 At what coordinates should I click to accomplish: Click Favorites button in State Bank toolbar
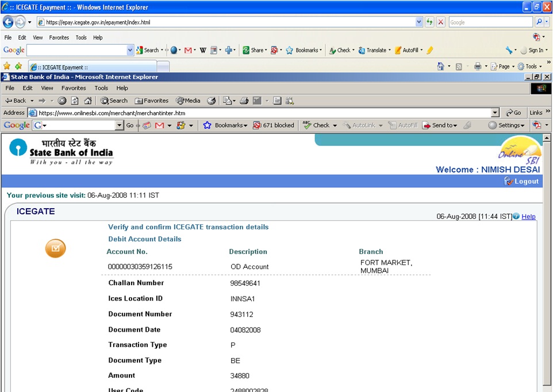pyautogui.click(x=152, y=101)
